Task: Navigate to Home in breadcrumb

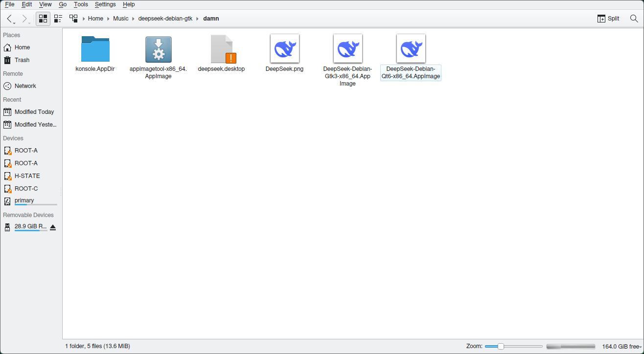Action: click(x=95, y=19)
